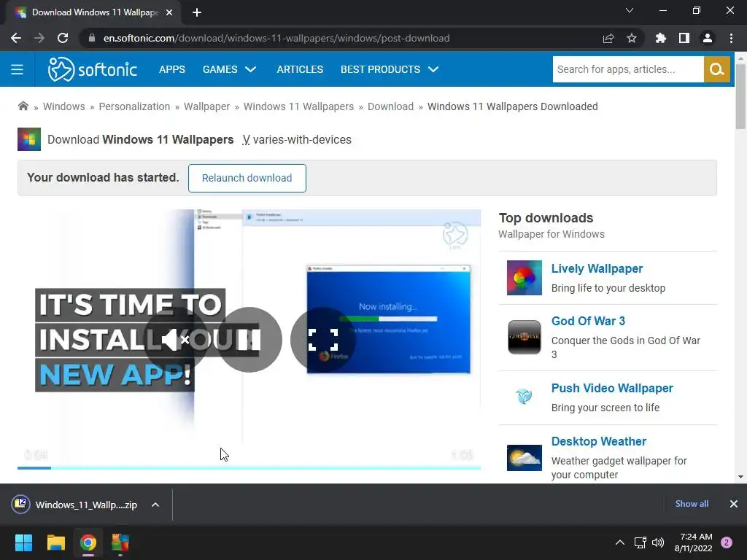The height and width of the screenshot is (560, 747).
Task: Open the God Of War 3 link
Action: click(x=589, y=321)
